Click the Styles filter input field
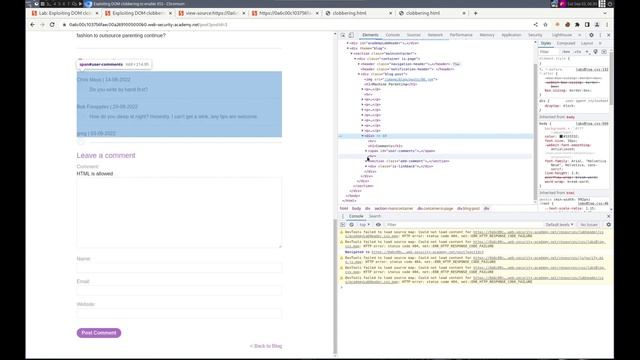The height and width of the screenshot is (360, 640). coord(549,52)
